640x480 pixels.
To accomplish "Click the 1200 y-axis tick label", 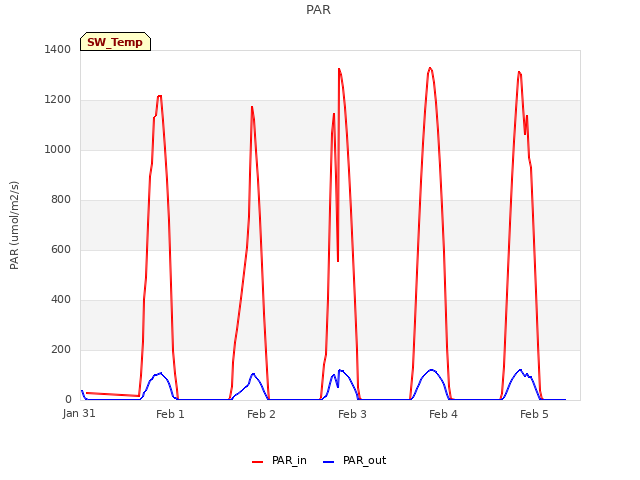I will [58, 100].
